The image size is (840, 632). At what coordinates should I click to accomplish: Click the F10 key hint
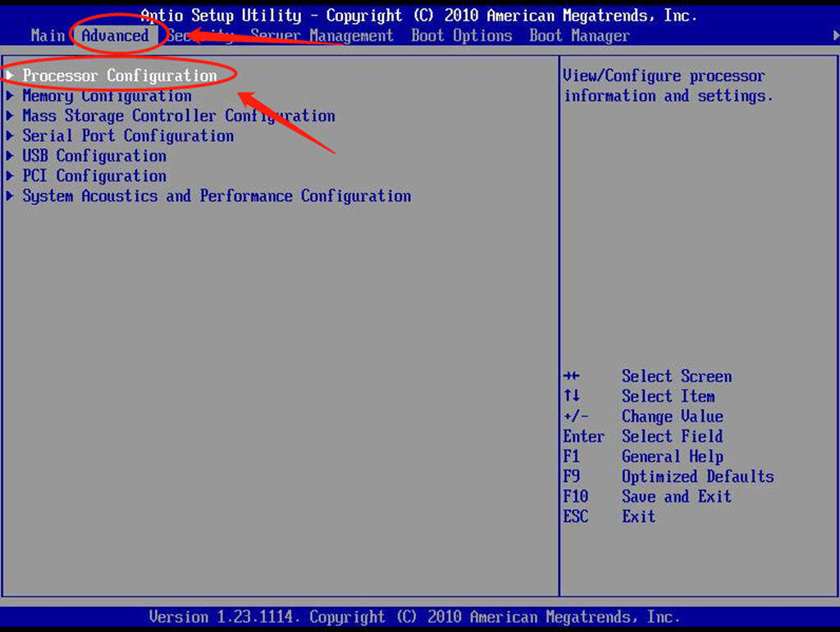[575, 496]
